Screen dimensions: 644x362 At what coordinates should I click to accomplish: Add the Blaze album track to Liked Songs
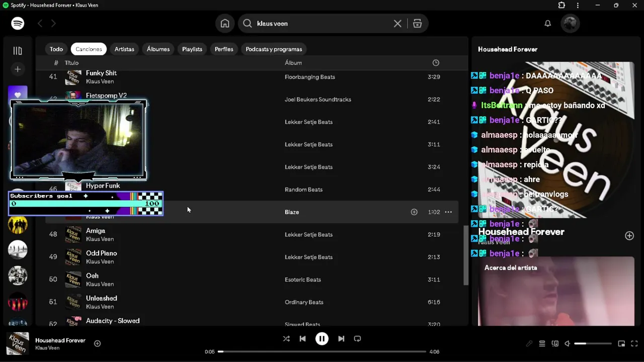click(x=414, y=212)
